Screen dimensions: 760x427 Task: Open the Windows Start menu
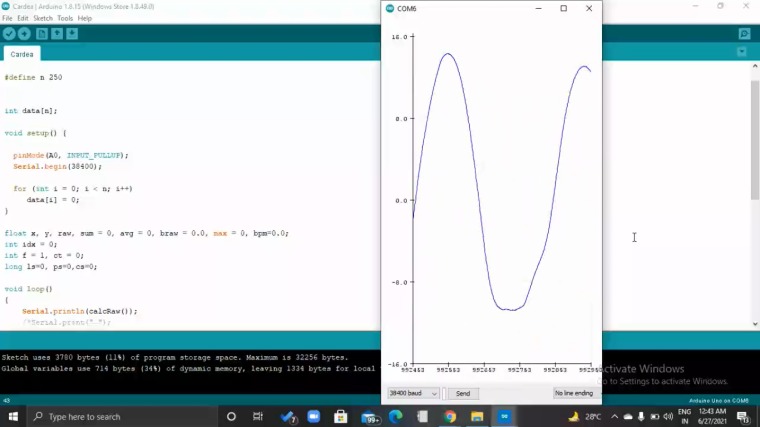click(13, 416)
